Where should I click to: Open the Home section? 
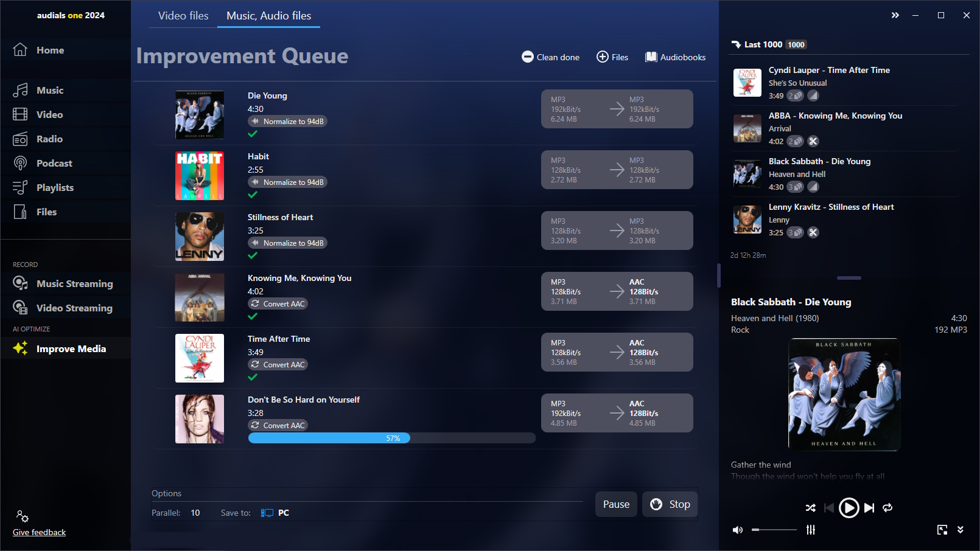(x=65, y=50)
